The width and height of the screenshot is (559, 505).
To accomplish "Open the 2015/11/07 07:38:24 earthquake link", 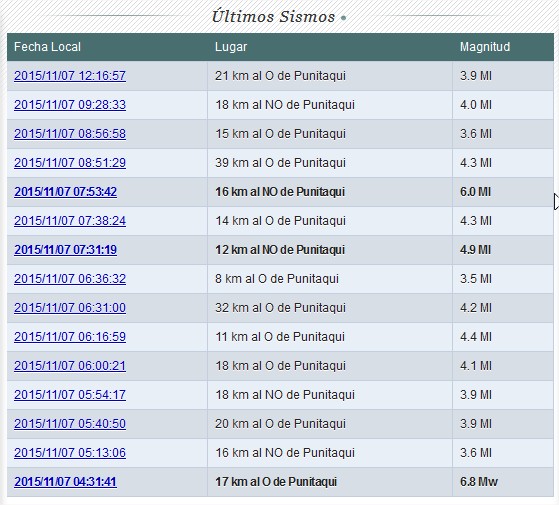I will pos(70,221).
